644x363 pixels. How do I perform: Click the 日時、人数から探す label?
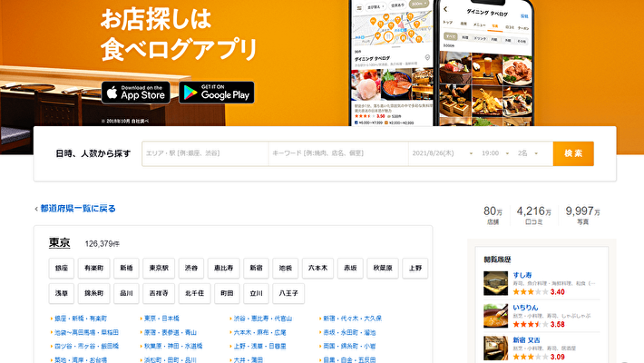[x=93, y=153]
